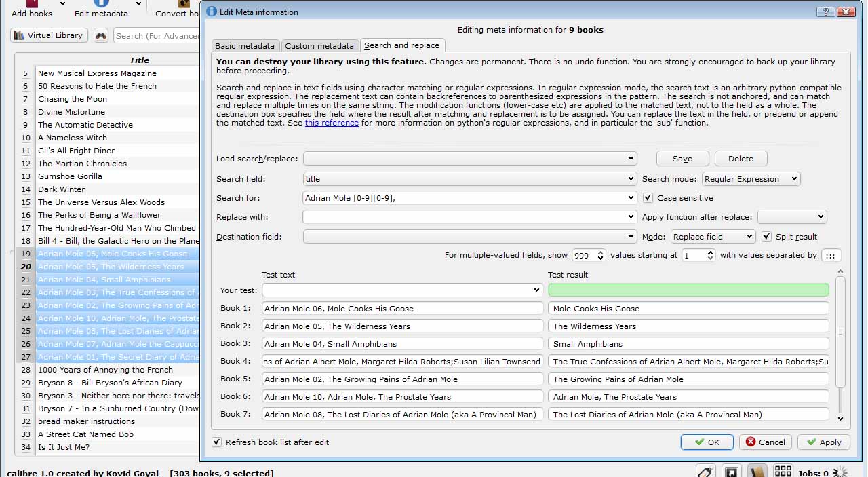Image resolution: width=868 pixels, height=477 pixels.
Task: Open the Custom metadata tab
Action: tap(319, 46)
